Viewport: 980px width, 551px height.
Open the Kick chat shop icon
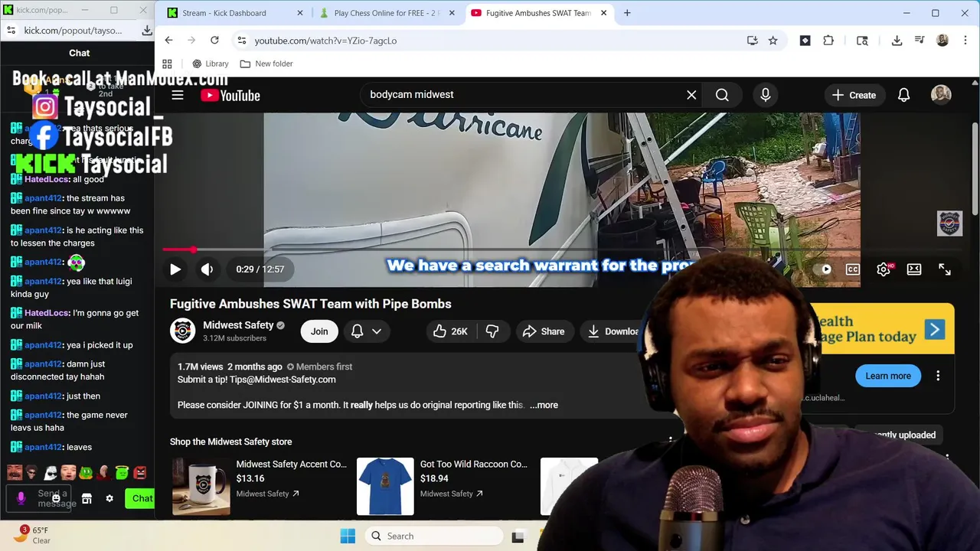[x=87, y=498]
